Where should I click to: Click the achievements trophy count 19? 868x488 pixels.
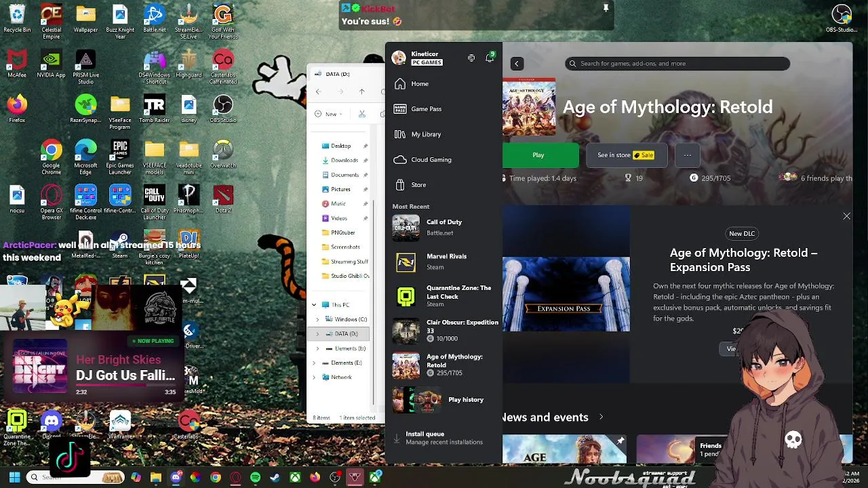633,178
